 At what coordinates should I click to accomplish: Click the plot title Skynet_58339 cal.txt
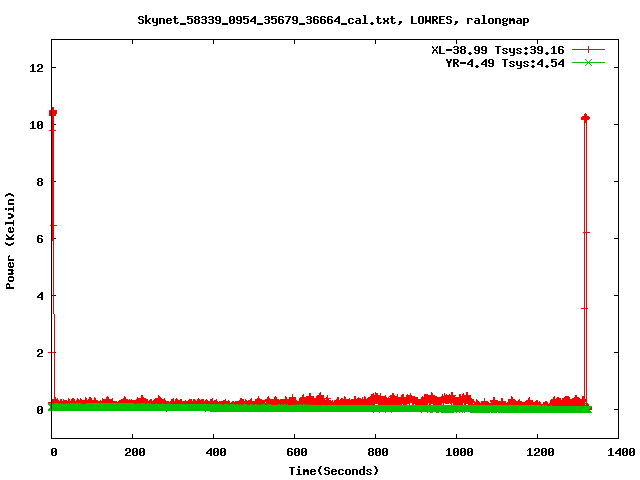(333, 20)
